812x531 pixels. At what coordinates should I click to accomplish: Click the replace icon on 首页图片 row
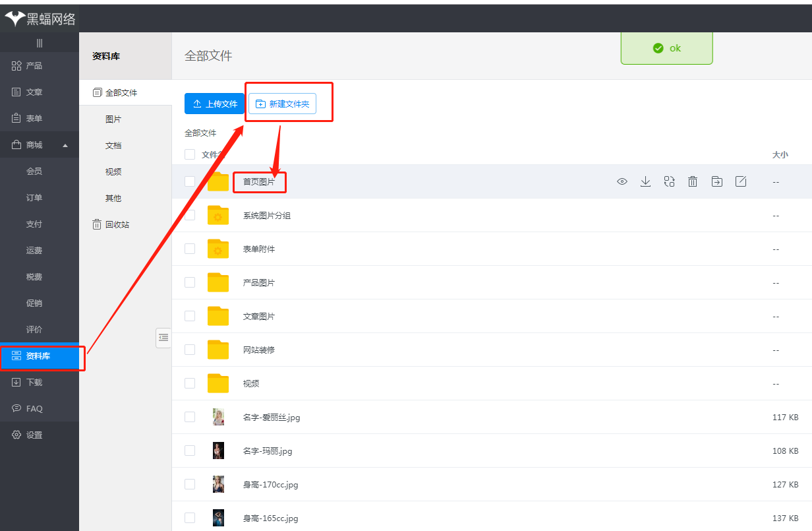click(669, 182)
